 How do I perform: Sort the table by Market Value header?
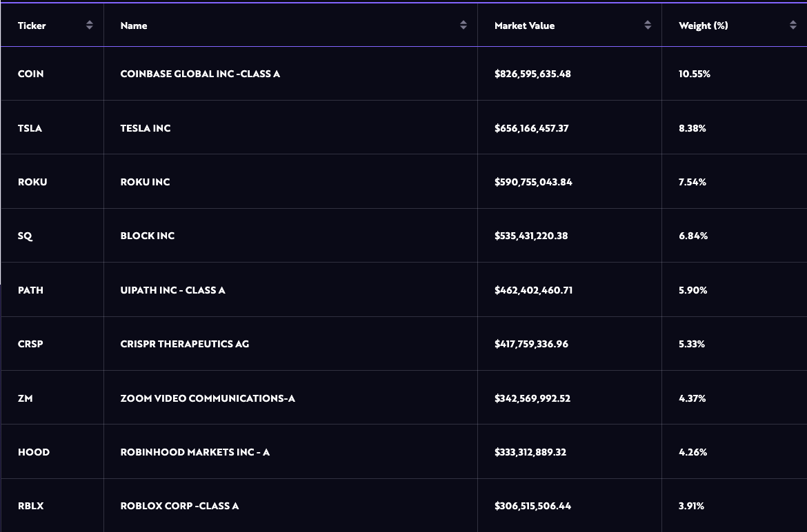point(524,25)
